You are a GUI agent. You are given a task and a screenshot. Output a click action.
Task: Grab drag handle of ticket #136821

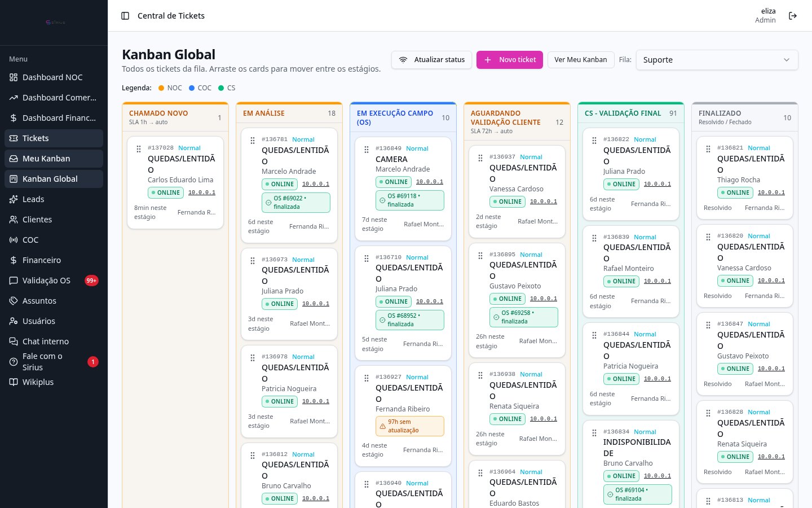(x=708, y=149)
